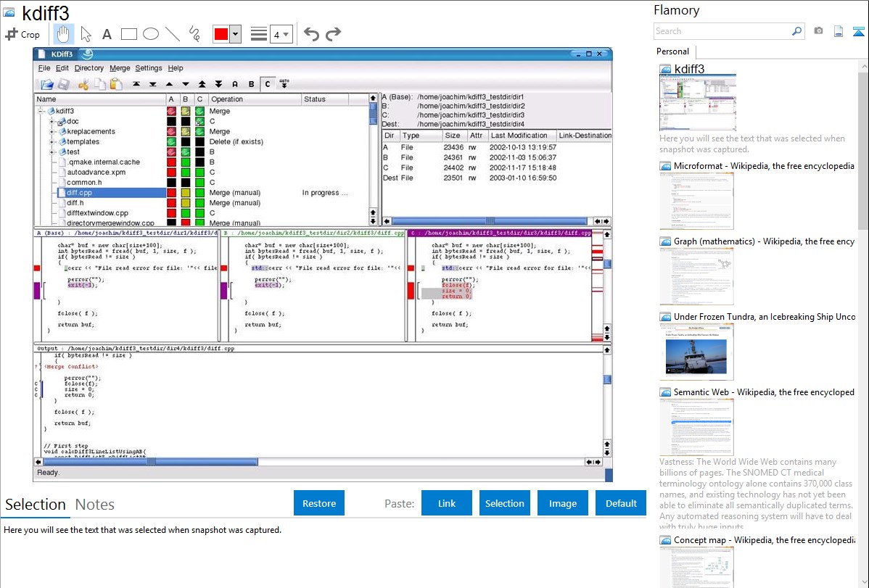Click the line thickness icon
This screenshot has height=588, width=869.
point(259,34)
